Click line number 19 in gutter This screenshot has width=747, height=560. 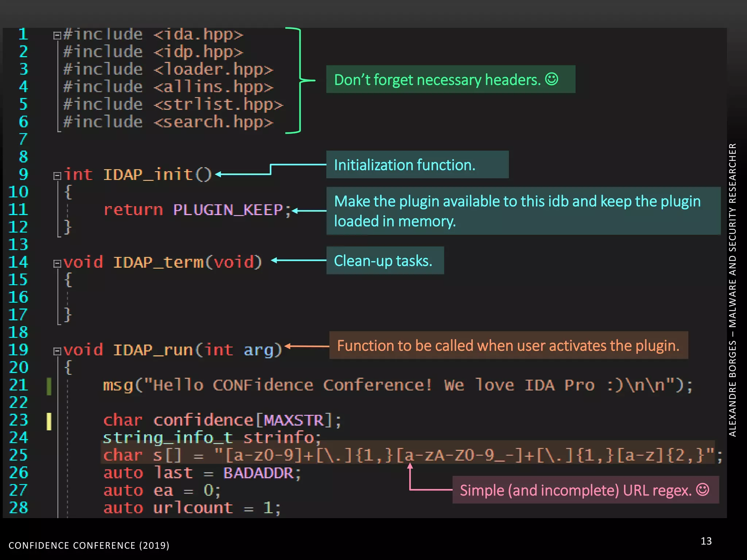[x=18, y=350]
